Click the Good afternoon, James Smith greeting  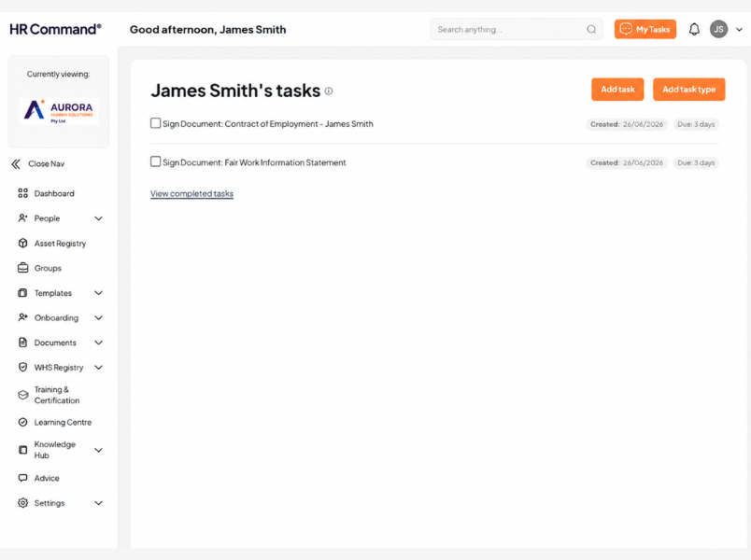208,30
